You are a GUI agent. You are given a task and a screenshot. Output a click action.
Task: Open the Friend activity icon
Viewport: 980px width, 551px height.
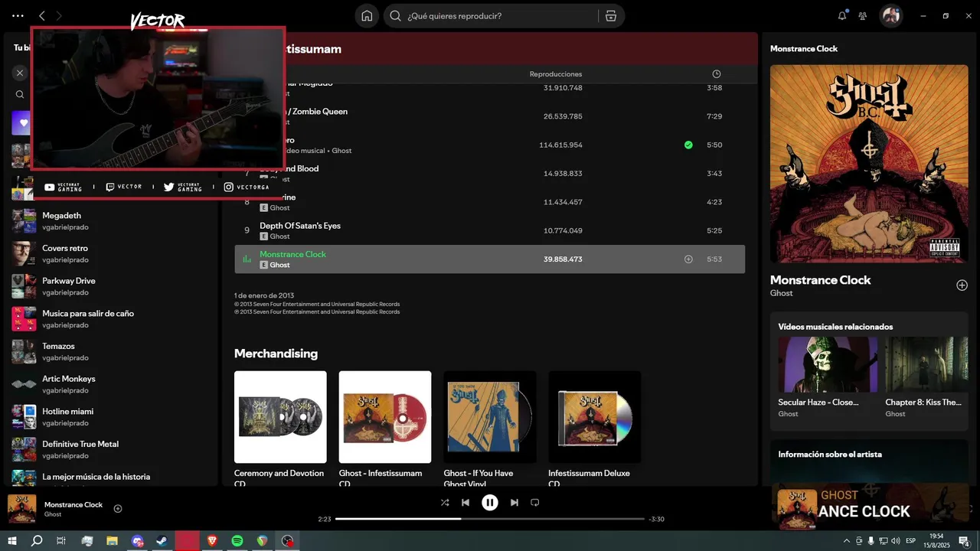(x=863, y=15)
